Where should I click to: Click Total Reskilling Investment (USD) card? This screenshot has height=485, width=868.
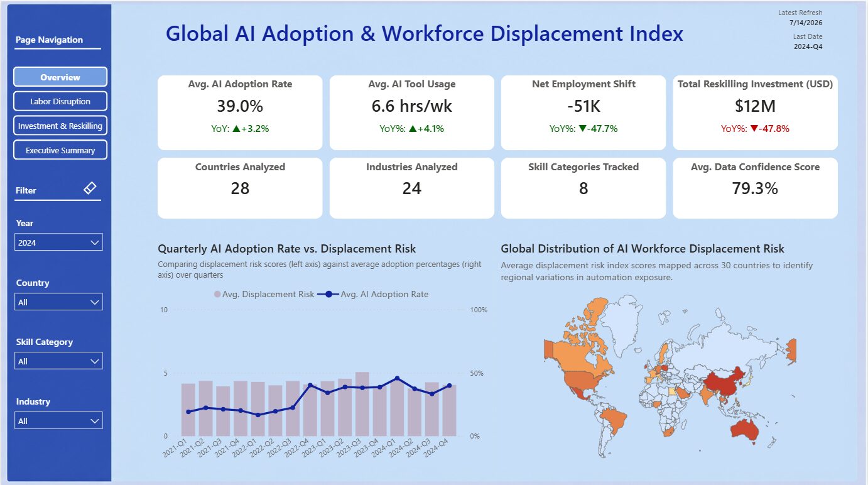pos(755,113)
